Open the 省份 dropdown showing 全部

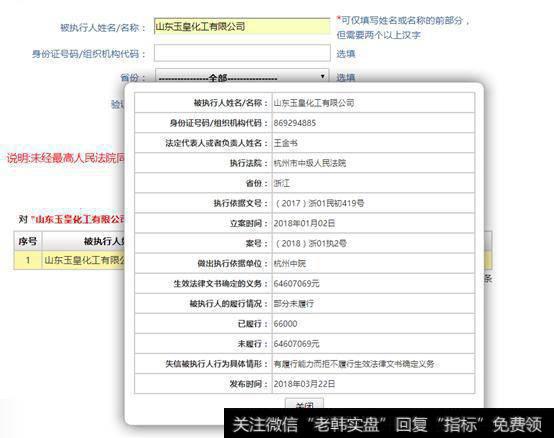pos(242,76)
